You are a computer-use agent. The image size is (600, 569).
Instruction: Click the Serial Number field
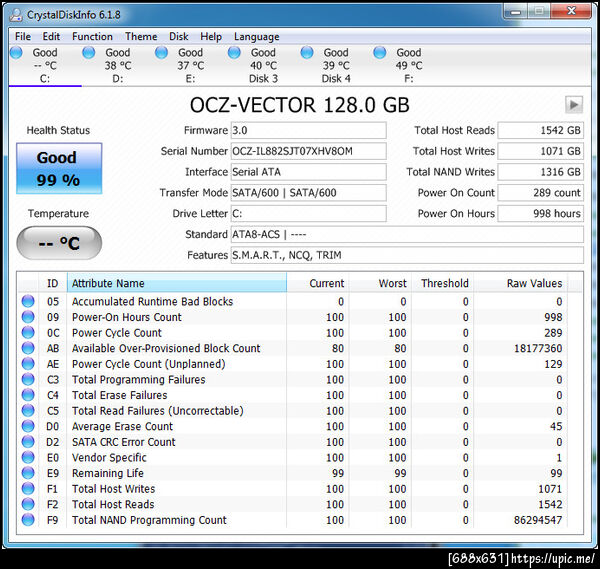(x=308, y=151)
